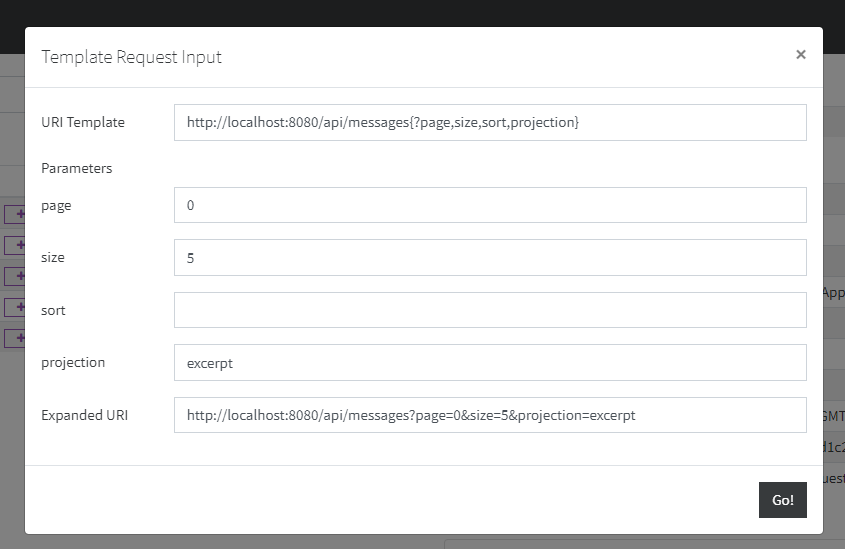This screenshot has height=549, width=845.
Task: Click the second plus icon from the top
Action: (x=17, y=245)
